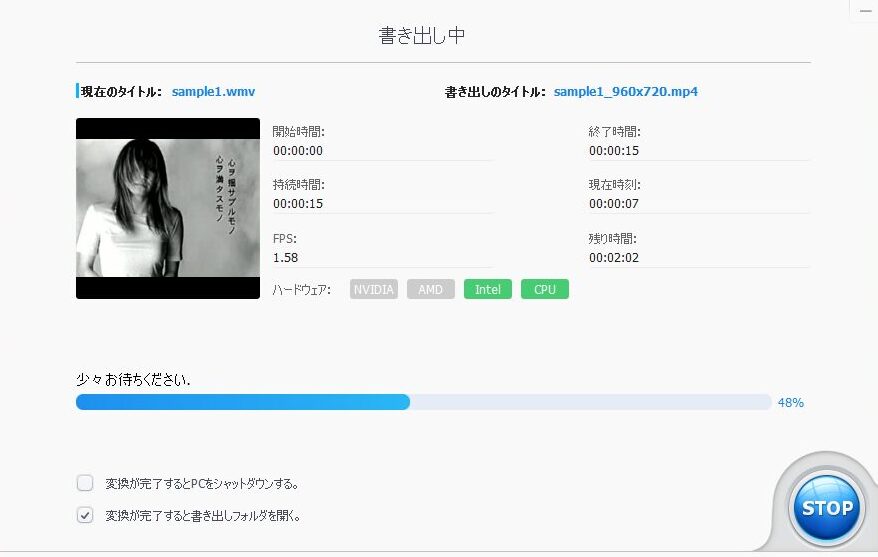Click the 書き出しのタイトル label

click(495, 92)
